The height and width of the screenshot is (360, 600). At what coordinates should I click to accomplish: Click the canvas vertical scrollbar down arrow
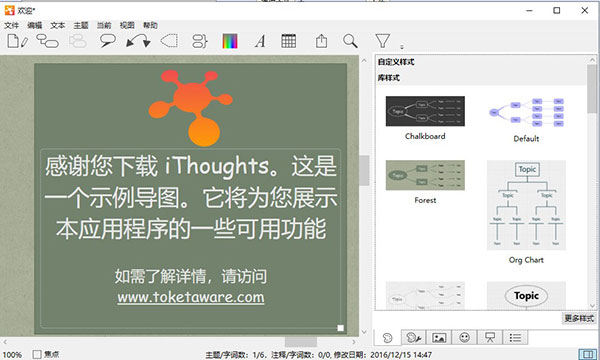[364, 332]
